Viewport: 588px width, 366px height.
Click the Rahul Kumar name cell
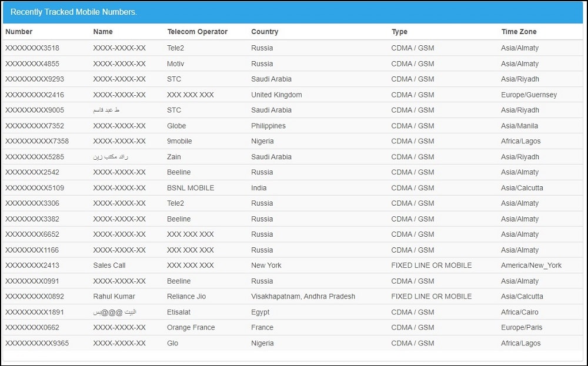click(114, 296)
